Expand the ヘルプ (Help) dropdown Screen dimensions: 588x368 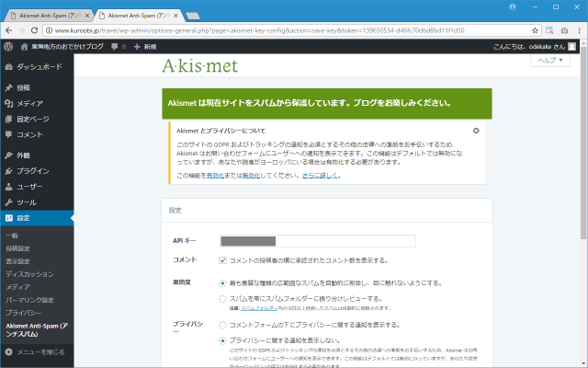point(557,60)
